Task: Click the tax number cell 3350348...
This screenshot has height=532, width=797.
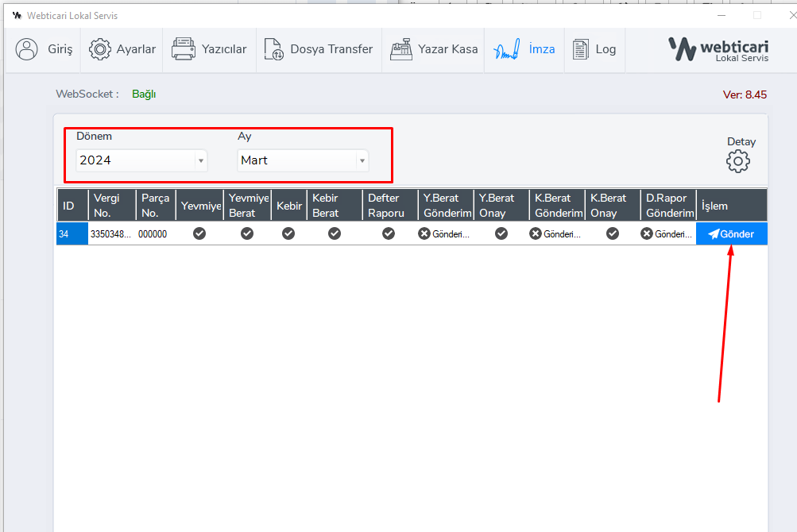Action: coord(110,234)
